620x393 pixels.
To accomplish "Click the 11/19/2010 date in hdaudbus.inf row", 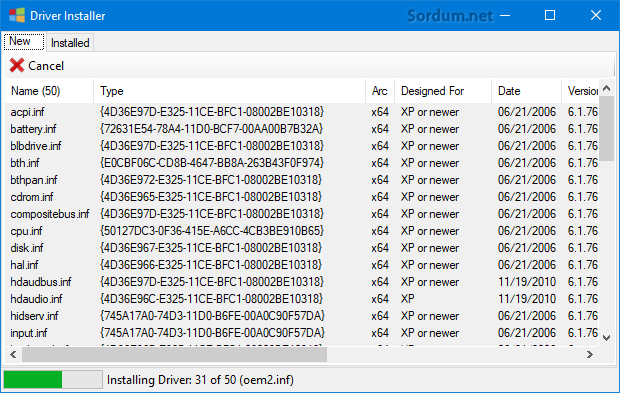I will [527, 282].
